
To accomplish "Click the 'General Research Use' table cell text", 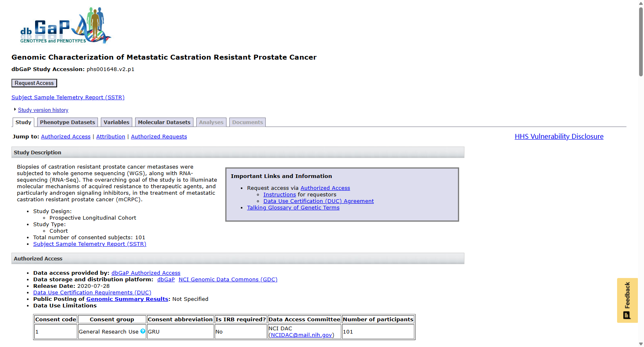I will coord(108,331).
